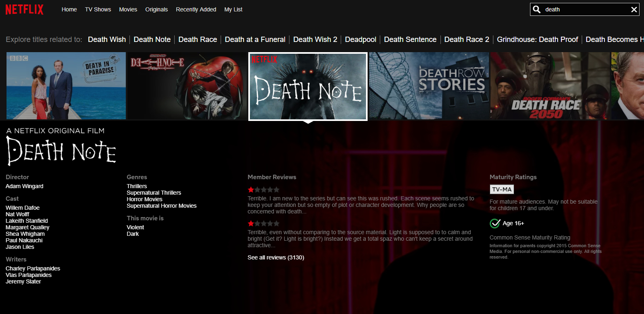The height and width of the screenshot is (314, 644).
Task: Click writer Charley Parlapanides
Action: (33, 268)
